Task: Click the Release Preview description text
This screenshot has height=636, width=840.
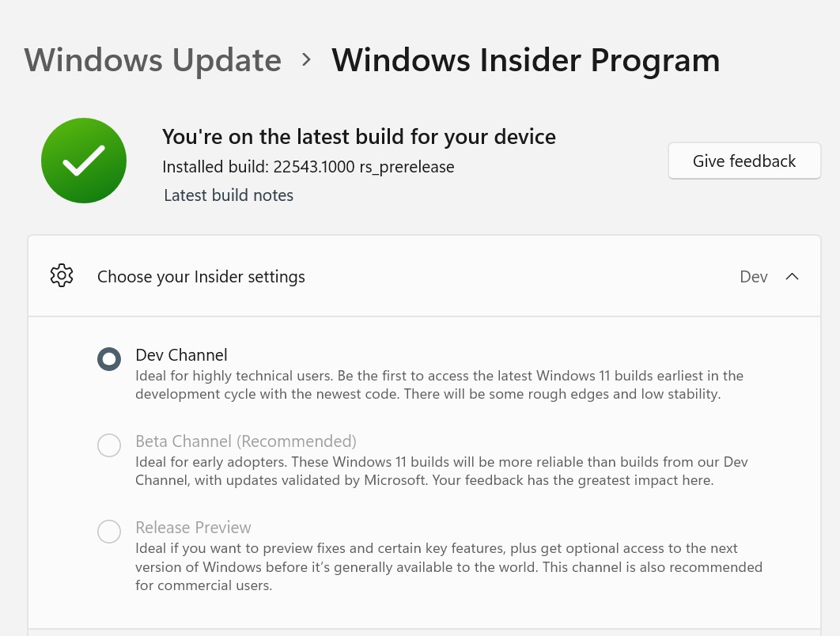Action: 448,566
